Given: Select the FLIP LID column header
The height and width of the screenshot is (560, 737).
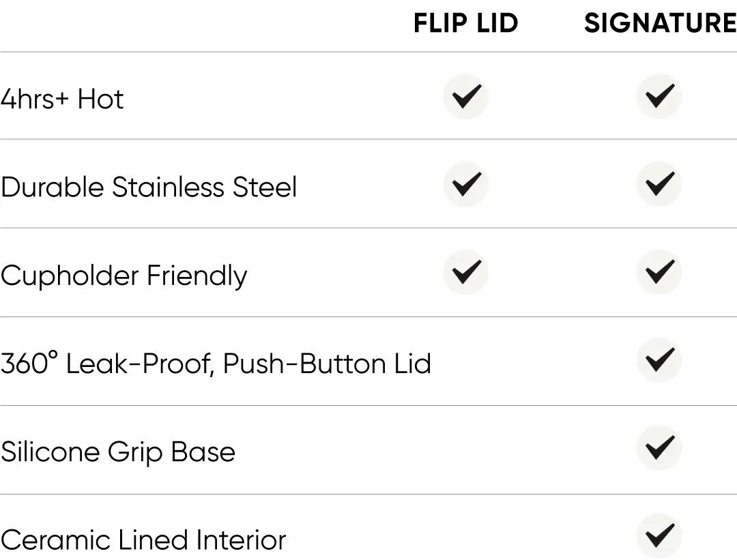Looking at the screenshot, I should point(466,24).
